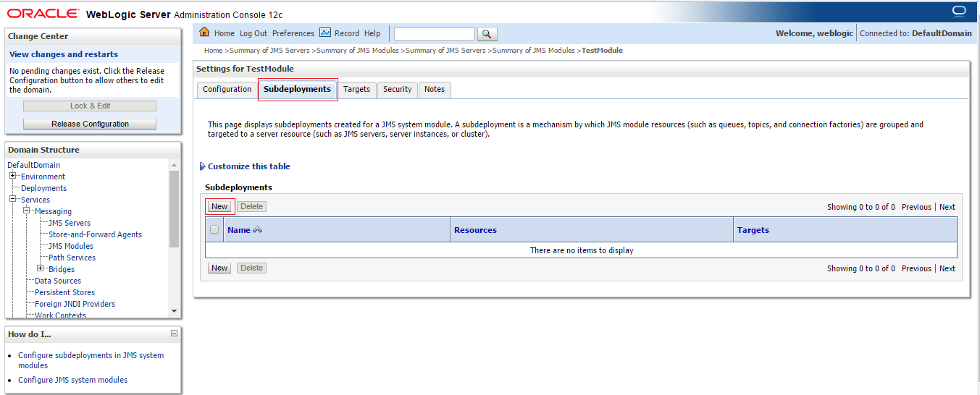Collapse the Services tree node
Image resolution: width=980 pixels, height=395 pixels.
tap(13, 199)
